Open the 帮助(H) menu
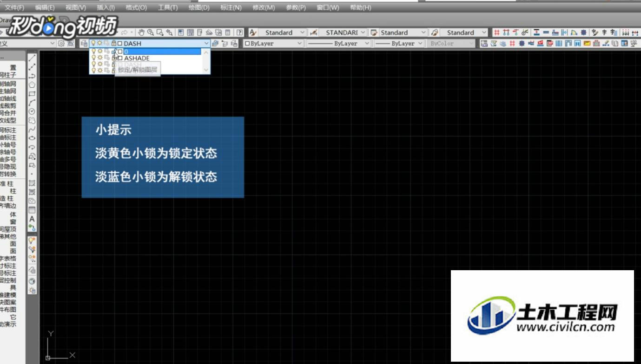 [360, 7]
